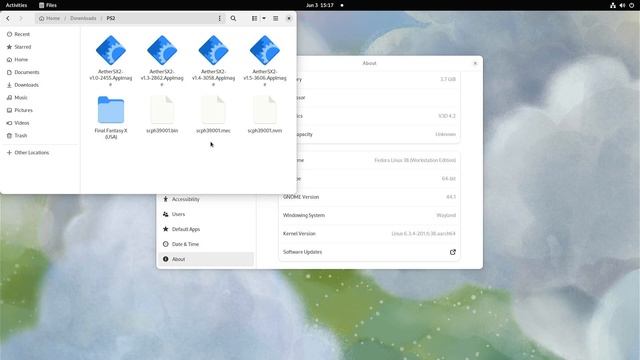The image size is (640, 360).
Task: Open AetherSX2-v1.5-3606 AppImage file
Action: (x=265, y=60)
